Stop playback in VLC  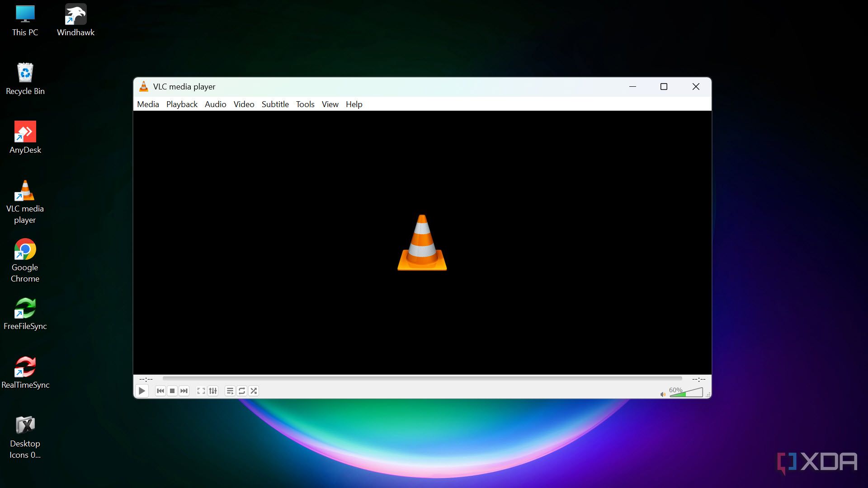(172, 391)
